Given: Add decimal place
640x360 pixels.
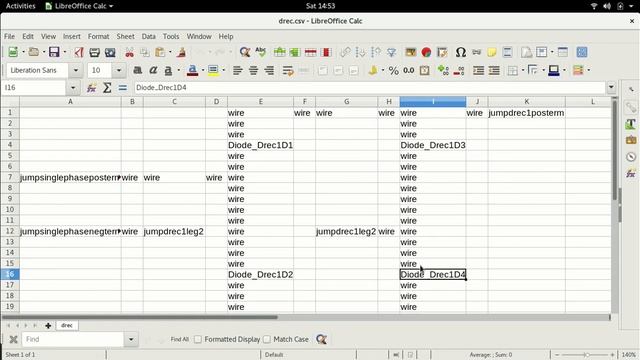Looking at the screenshot, I should 443,70.
